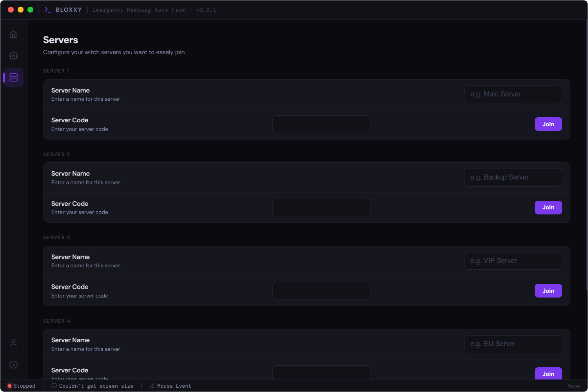The width and height of the screenshot is (588, 392).
Task: Click the red Stopped status indicator
Action: (10, 386)
